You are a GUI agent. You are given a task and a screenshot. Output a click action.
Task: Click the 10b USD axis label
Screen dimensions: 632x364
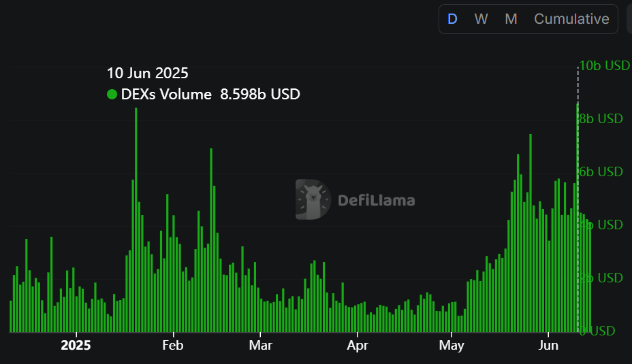(x=605, y=65)
